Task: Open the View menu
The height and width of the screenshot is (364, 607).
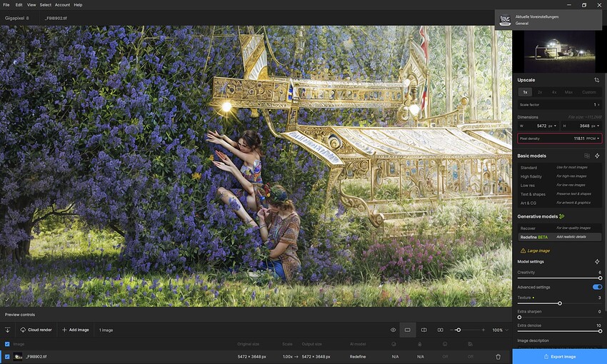Action: pos(31,5)
